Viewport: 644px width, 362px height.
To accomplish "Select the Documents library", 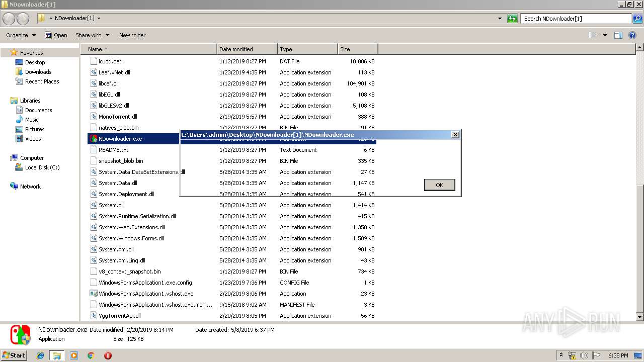I will 38,110.
